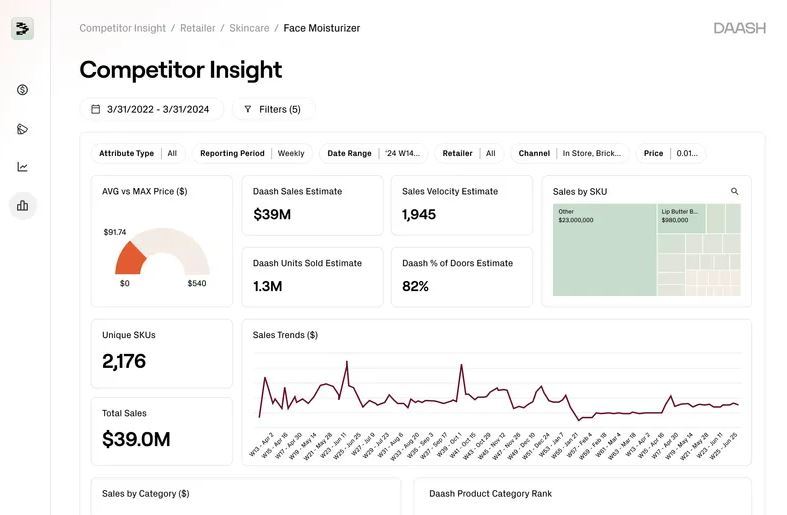Click the DAASH brand text top right

click(740, 28)
